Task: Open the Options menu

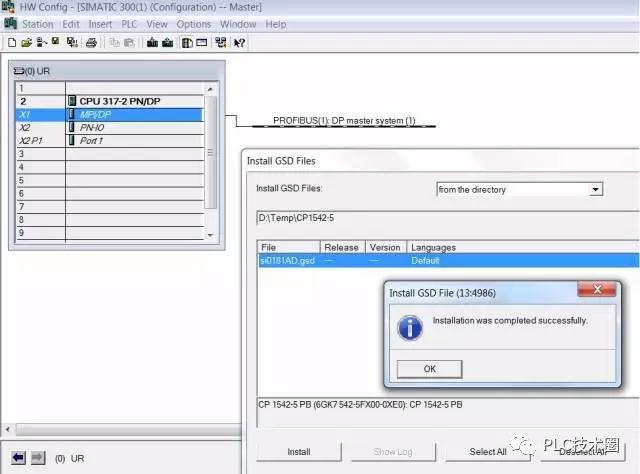Action: (193, 24)
